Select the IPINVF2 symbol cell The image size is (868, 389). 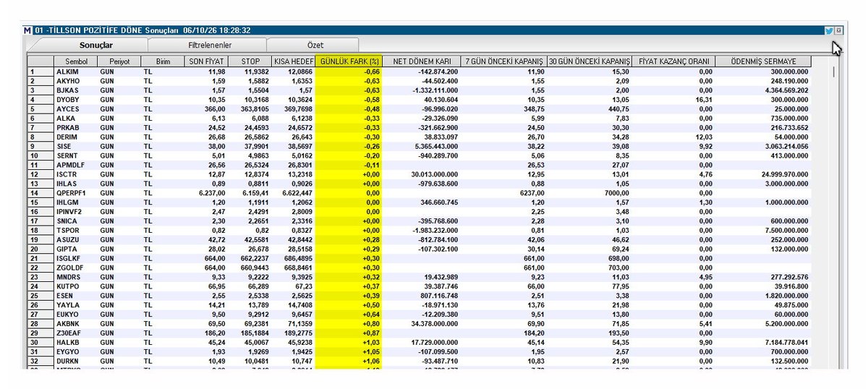click(76, 213)
